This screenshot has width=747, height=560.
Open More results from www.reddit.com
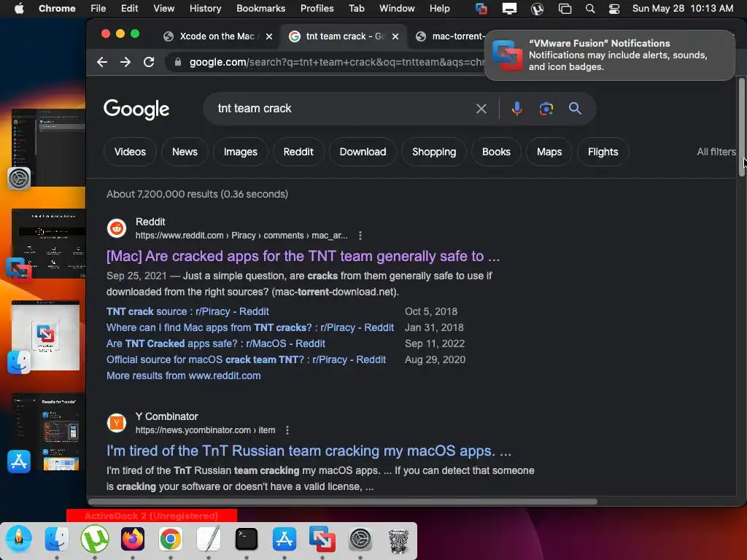pos(183,376)
